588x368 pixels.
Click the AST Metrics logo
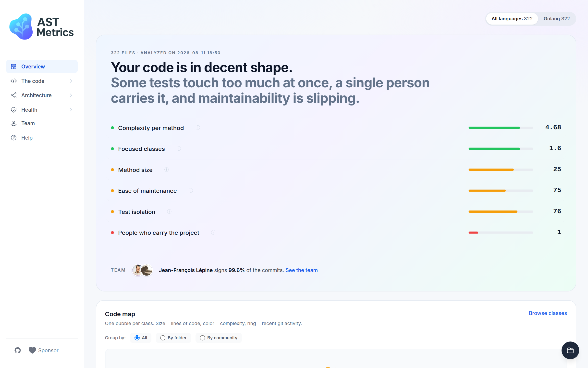click(42, 26)
